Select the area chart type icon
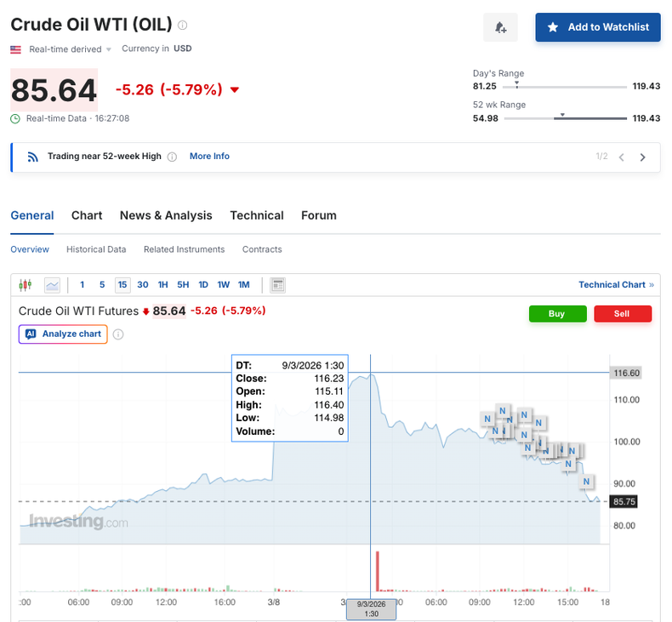The height and width of the screenshot is (622, 672). (52, 285)
